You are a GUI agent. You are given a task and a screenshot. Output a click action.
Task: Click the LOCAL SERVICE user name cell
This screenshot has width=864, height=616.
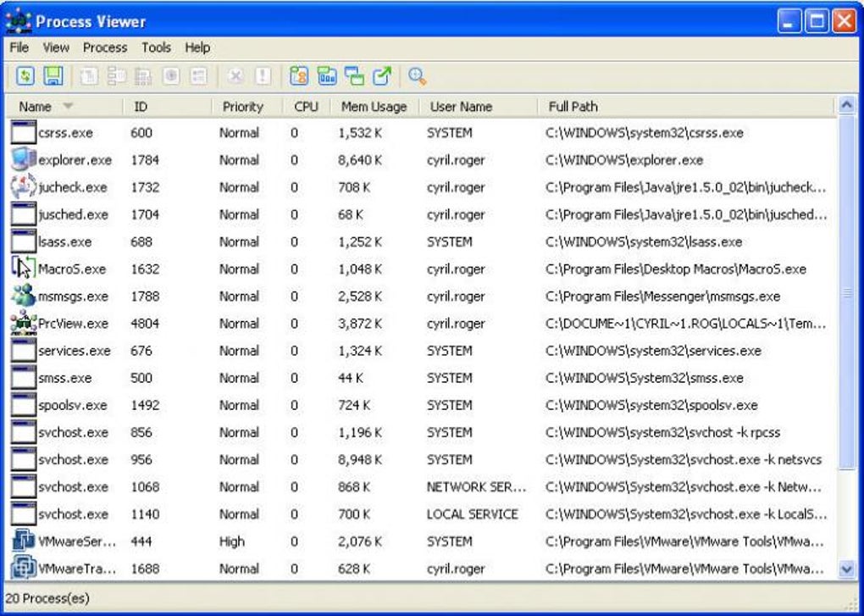[x=472, y=514]
